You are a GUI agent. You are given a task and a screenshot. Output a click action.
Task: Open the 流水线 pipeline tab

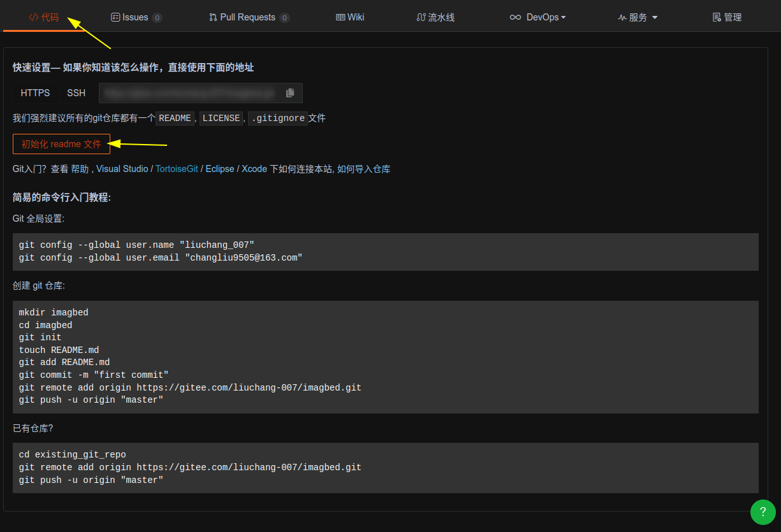coord(435,17)
